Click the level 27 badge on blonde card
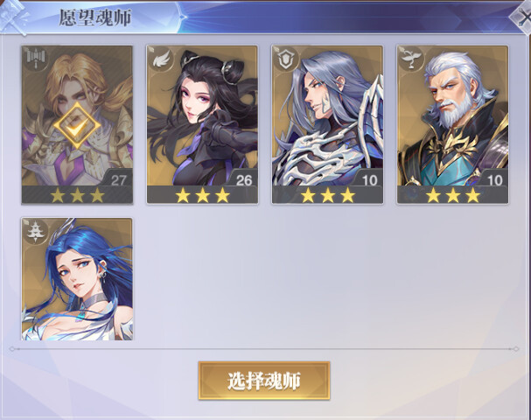531x420 pixels. tap(117, 178)
